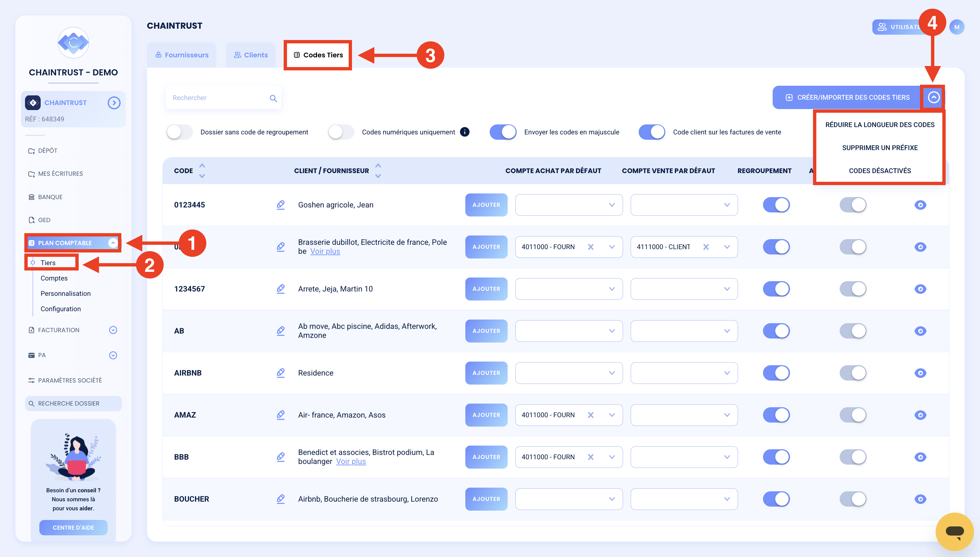Clear 4111000 - CLIENT compte vente value
The height and width of the screenshot is (557, 980).
[x=706, y=247]
